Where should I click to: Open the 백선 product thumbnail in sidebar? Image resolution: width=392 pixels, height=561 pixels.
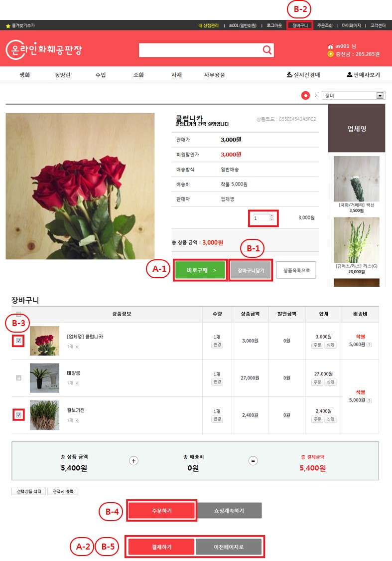click(356, 179)
